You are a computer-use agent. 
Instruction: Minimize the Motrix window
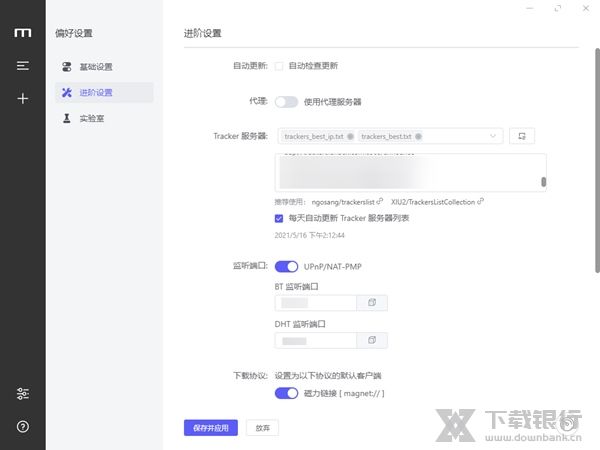point(530,8)
